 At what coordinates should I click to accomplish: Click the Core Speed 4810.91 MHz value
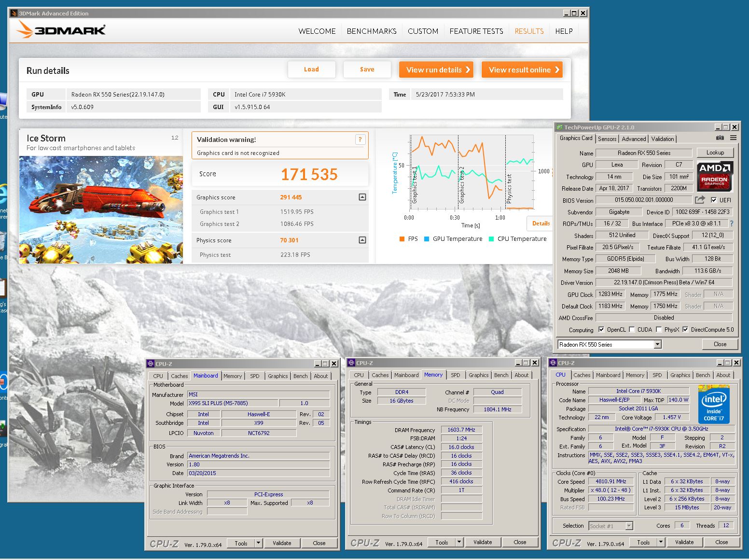point(610,481)
